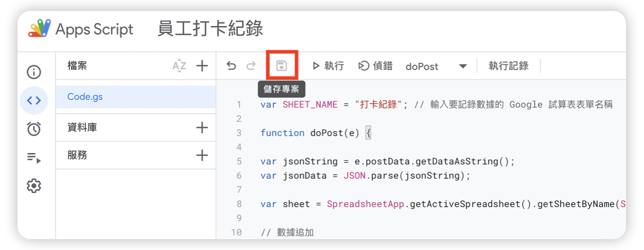Open Executions list icon in sidebar
Image resolution: width=644 pixels, height=250 pixels.
tap(34, 158)
